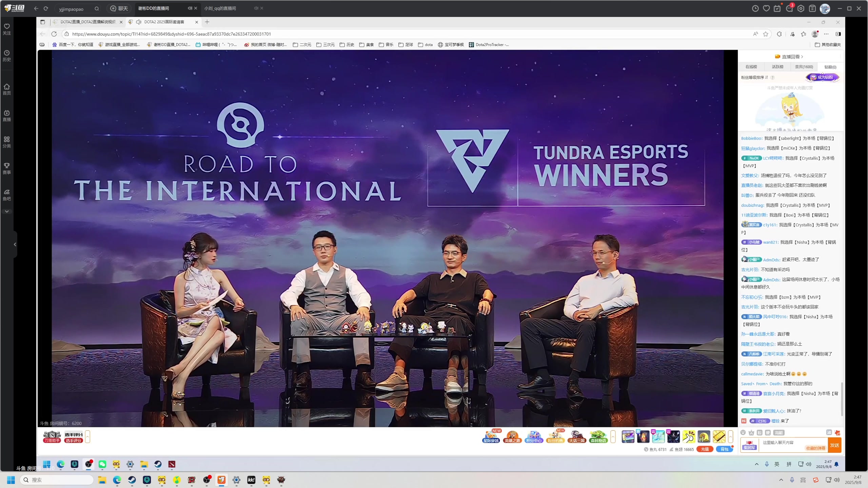Open the 直播回看 replay link

click(x=789, y=57)
